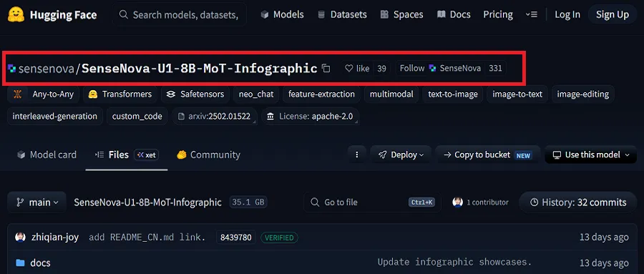Open the Spaces page
The height and width of the screenshot is (274, 644).
coord(401,15)
